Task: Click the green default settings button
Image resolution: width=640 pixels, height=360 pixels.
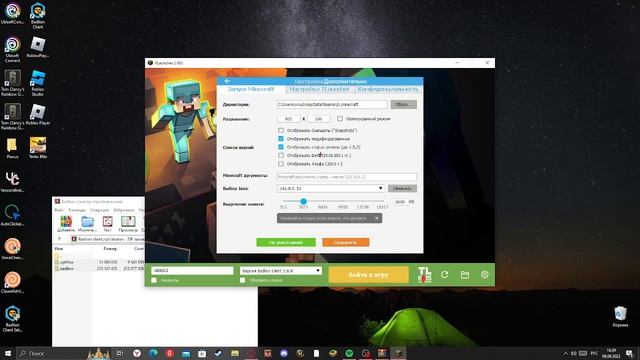Action: click(286, 242)
